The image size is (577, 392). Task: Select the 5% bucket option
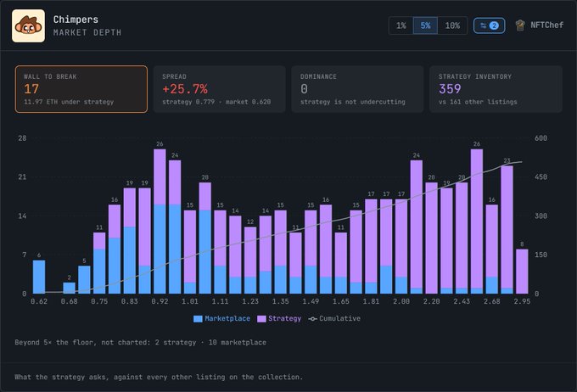tap(425, 25)
